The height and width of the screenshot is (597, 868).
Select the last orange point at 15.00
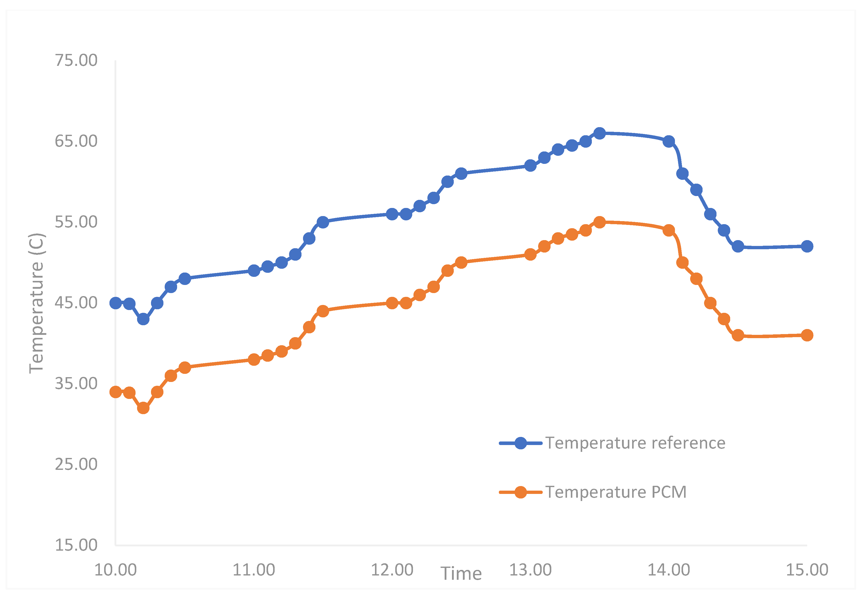tap(807, 335)
